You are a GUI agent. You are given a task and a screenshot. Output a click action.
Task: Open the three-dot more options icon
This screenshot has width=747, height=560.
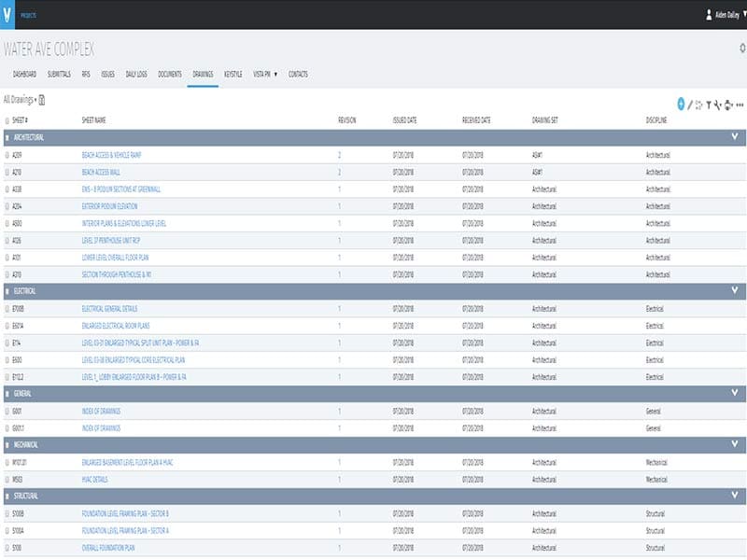point(740,104)
